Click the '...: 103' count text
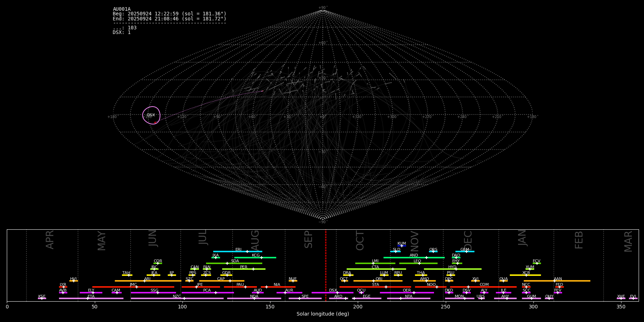Screen dimensions: 644x322 click(x=125, y=28)
